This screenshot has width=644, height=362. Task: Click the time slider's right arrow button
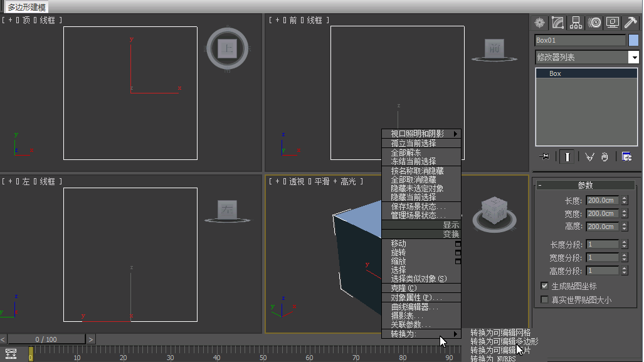click(x=91, y=339)
